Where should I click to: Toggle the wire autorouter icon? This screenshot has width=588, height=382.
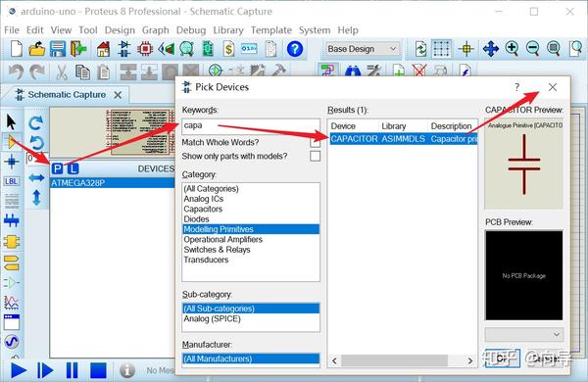tap(328, 71)
